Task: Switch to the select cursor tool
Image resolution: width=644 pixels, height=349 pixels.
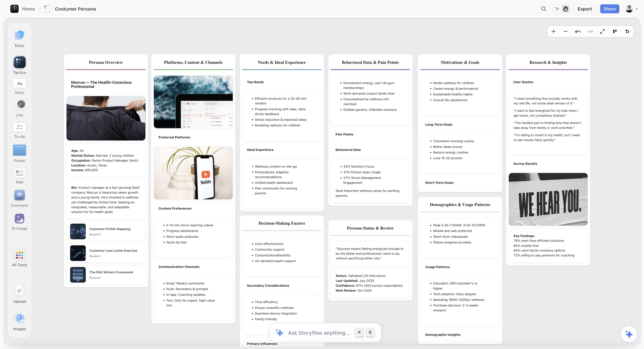Action: pos(557,9)
